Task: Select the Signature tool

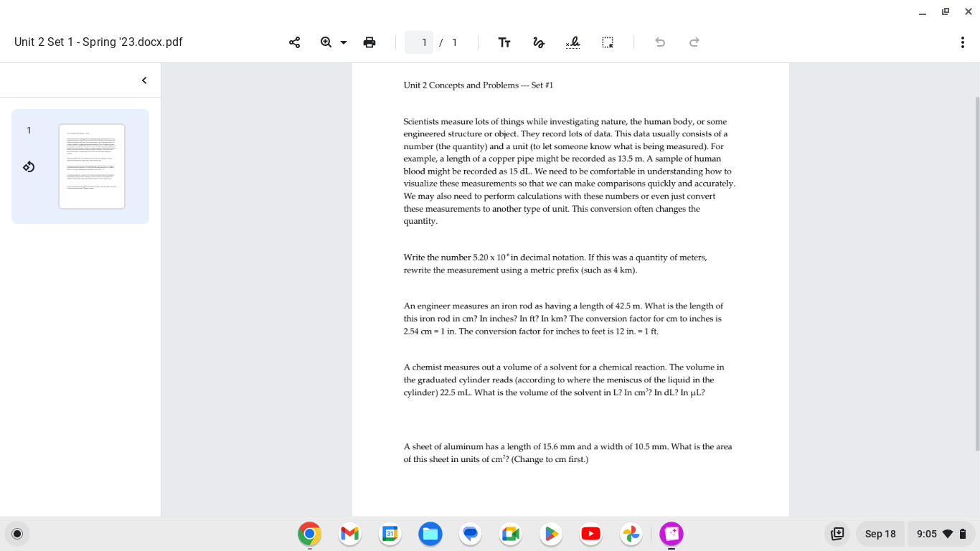Action: point(573,42)
